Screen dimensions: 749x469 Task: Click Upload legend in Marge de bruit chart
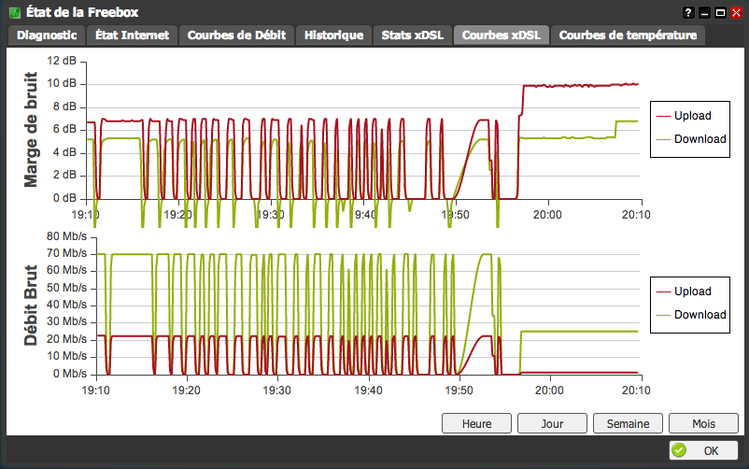(x=693, y=116)
